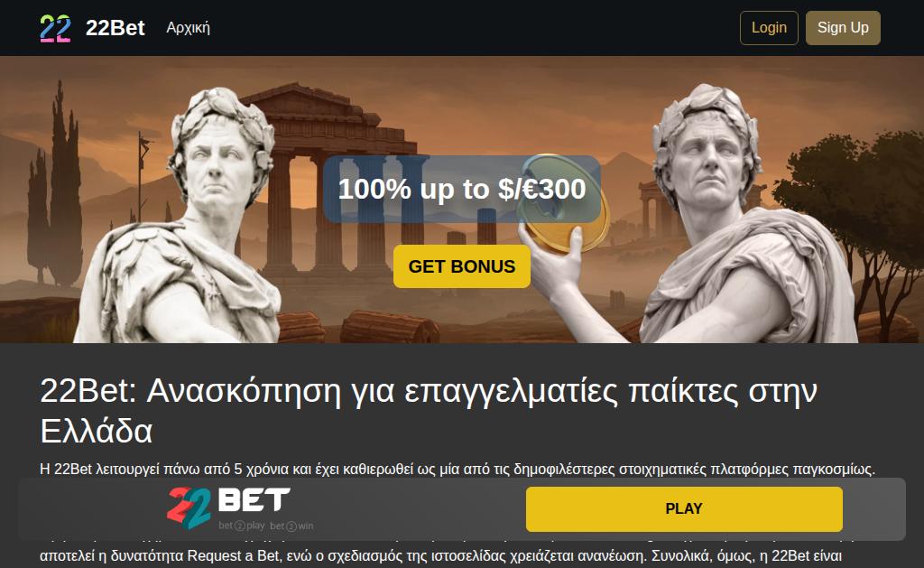Click the right Caesar statue's head
Image resolution: width=924 pixels, height=568 pixels.
(706, 147)
